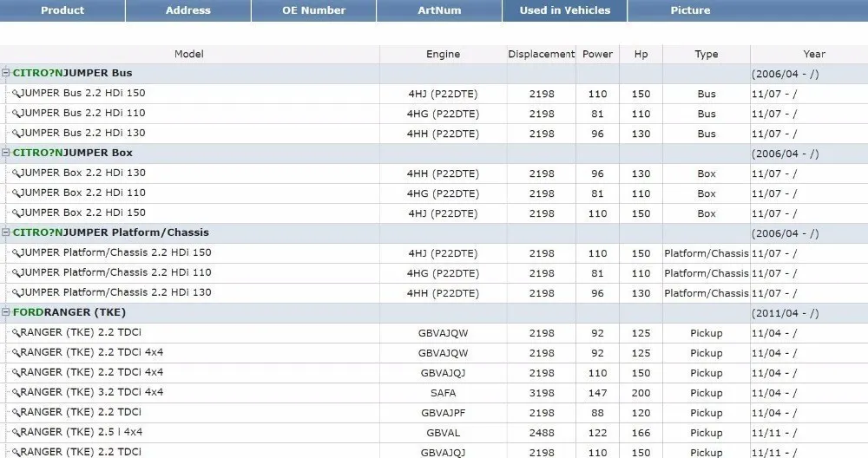Click the magnifier icon for RANGER (TKE) 2.5 i 4x4

click(x=16, y=432)
